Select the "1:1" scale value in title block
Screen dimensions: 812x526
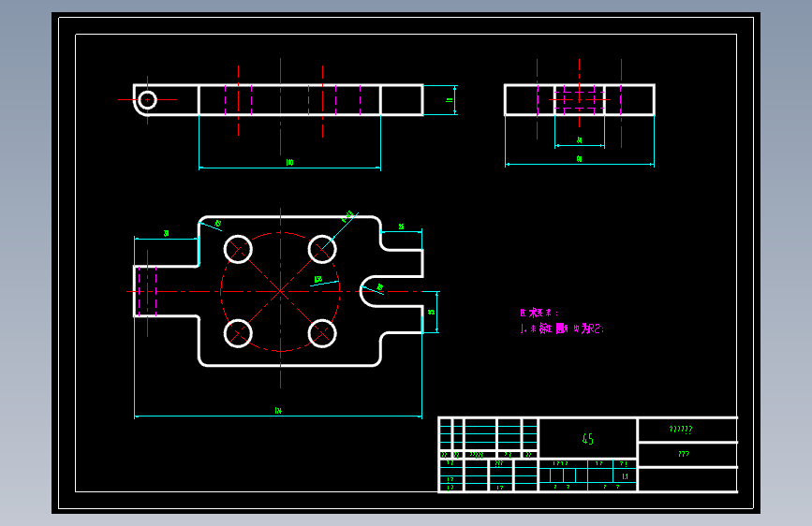coord(625,476)
